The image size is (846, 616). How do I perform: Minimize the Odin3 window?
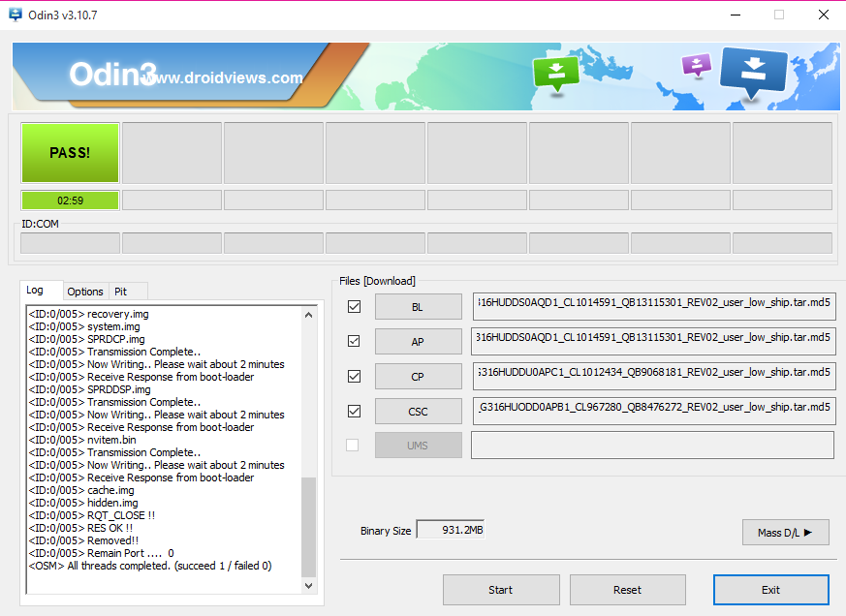pos(736,15)
